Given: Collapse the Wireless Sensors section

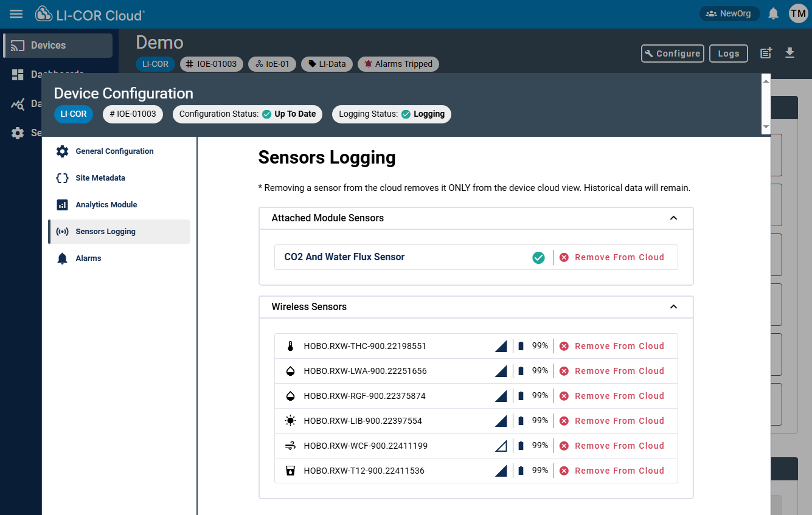Looking at the screenshot, I should click(673, 306).
